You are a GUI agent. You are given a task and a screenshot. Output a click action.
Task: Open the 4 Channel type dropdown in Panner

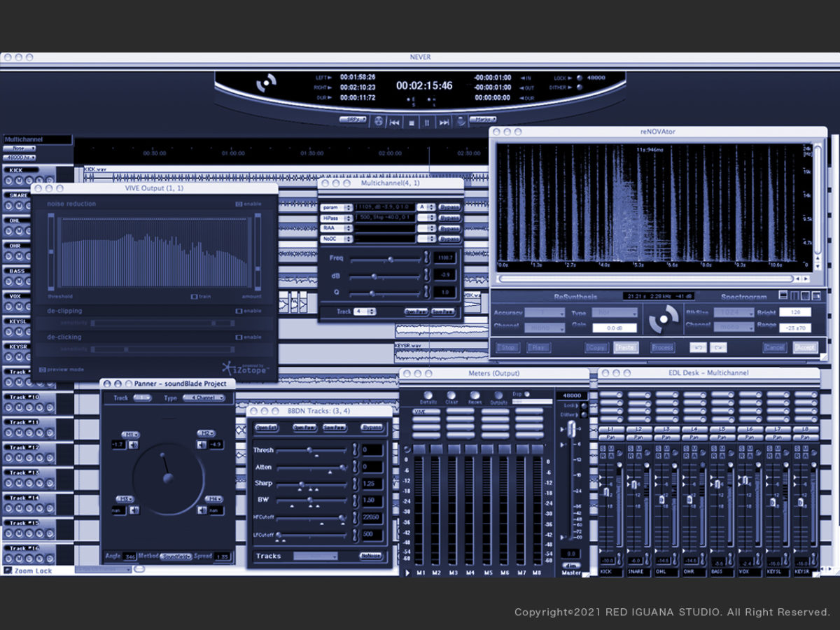(x=204, y=398)
